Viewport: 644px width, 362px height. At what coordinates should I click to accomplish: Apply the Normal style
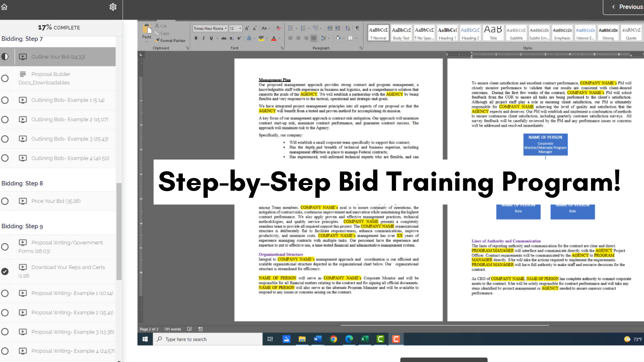click(x=378, y=33)
